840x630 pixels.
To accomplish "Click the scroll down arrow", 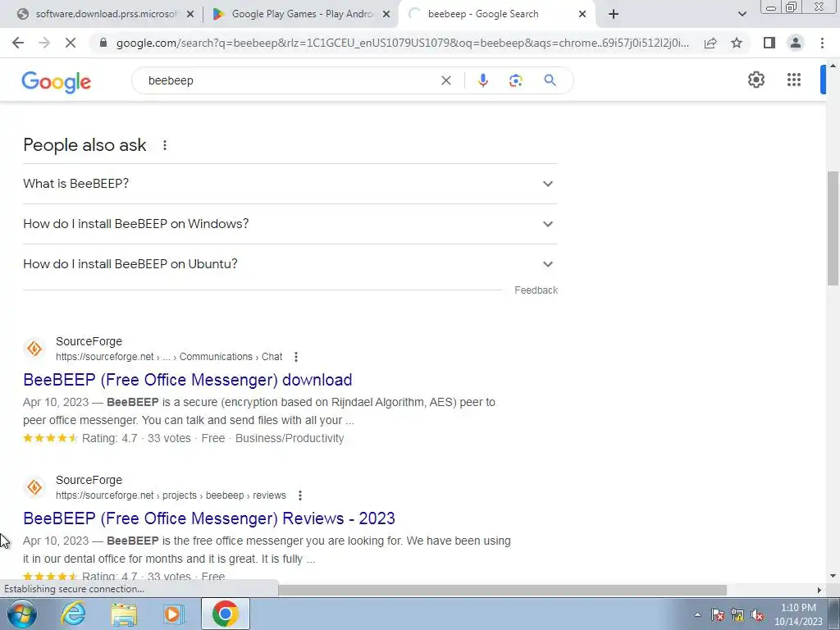I will pos(833,576).
